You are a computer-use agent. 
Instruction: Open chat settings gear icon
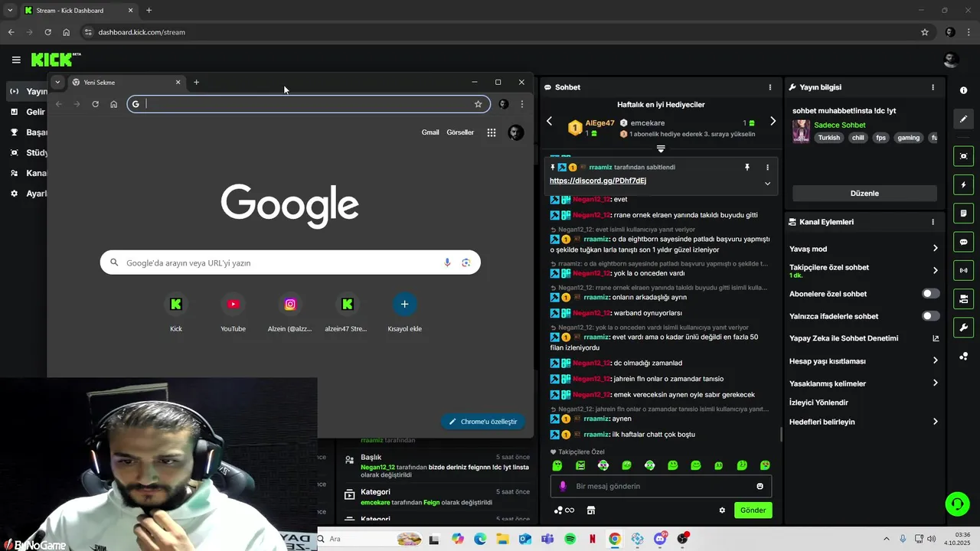[722, 510]
